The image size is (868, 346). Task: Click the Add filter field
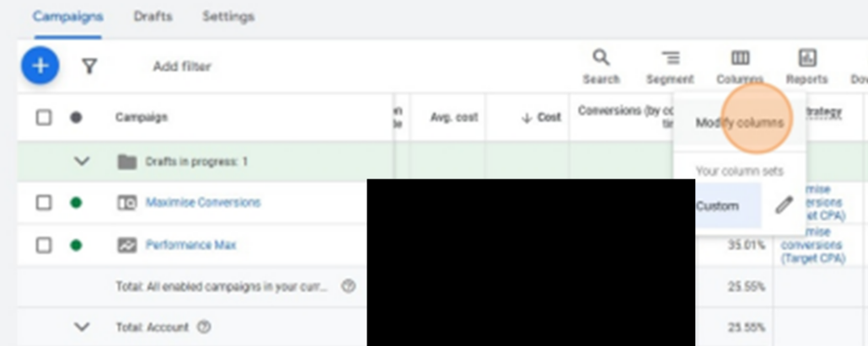[182, 67]
